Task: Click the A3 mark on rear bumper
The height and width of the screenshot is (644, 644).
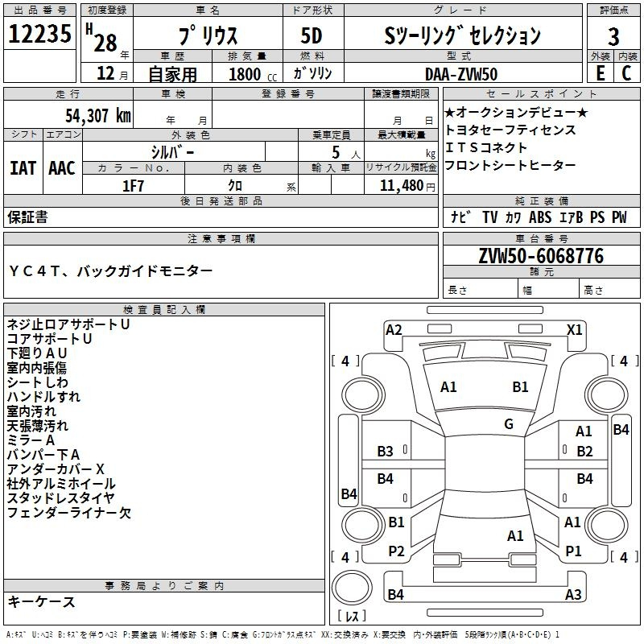Action: point(573,594)
